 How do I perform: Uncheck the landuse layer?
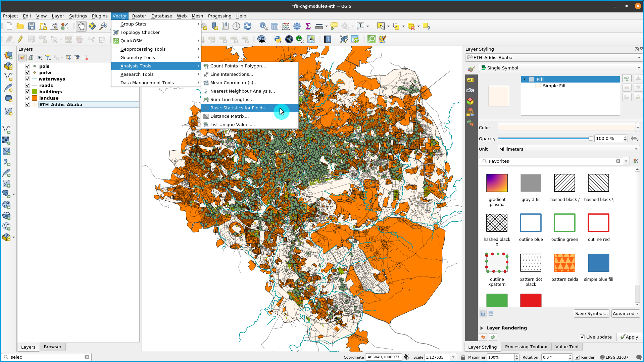[28, 98]
